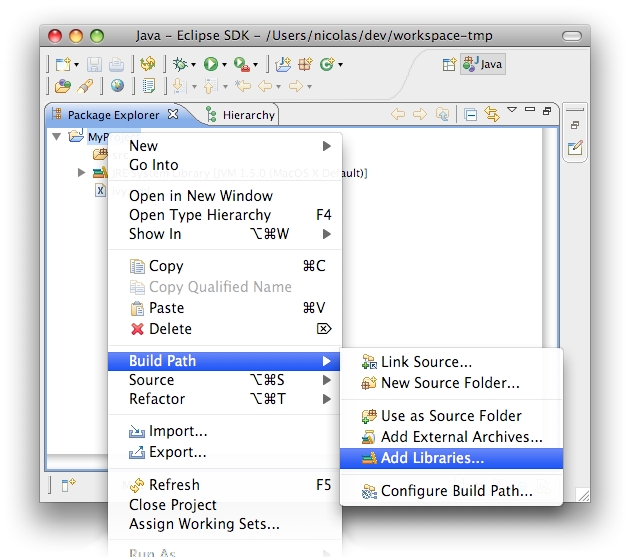
Task: Collapse the MyProject tree node
Action: tap(56, 136)
